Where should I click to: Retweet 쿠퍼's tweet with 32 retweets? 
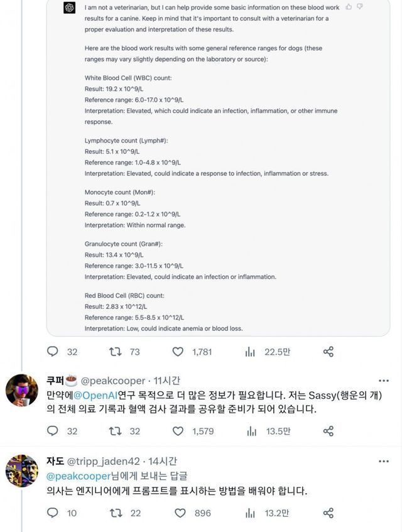coord(116,431)
